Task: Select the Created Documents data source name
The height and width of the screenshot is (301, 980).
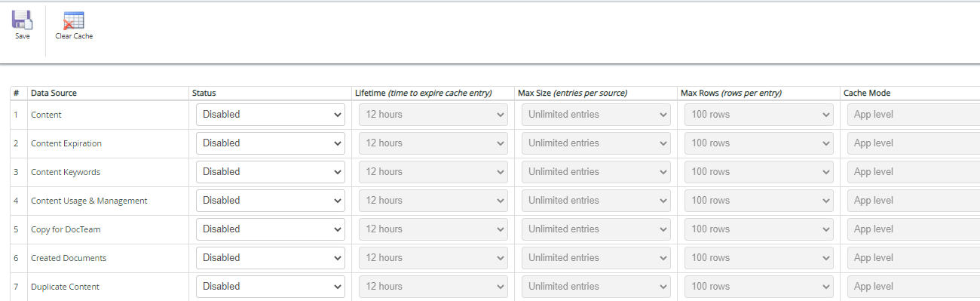Action: point(69,258)
